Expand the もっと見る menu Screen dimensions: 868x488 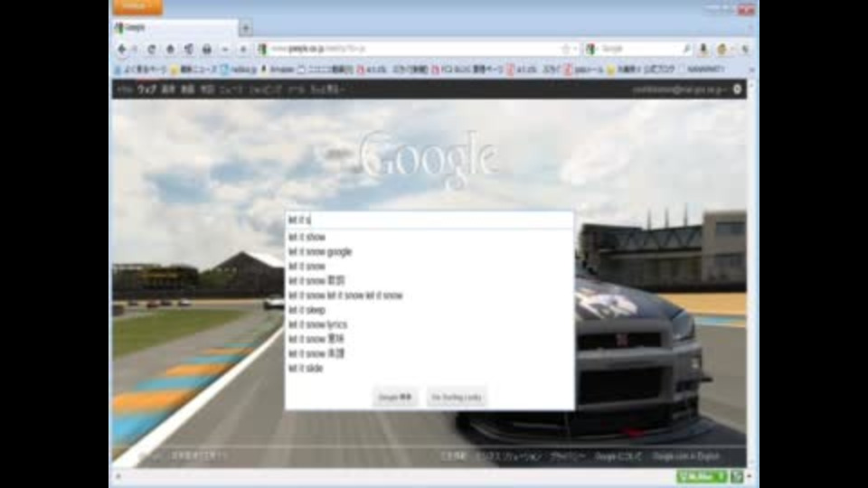point(327,89)
